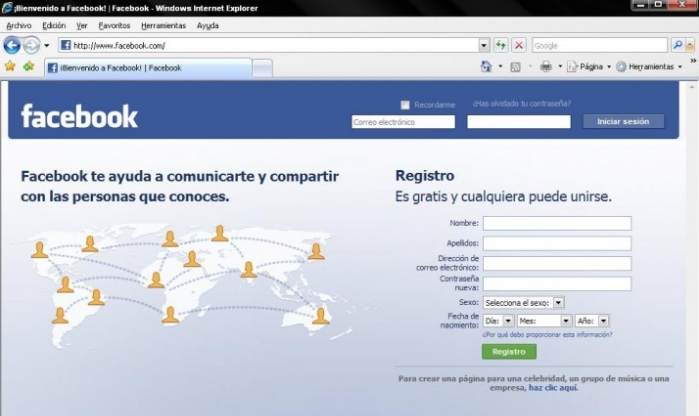Click the haz clic aquí link
699x416 pixels.
[553, 388]
